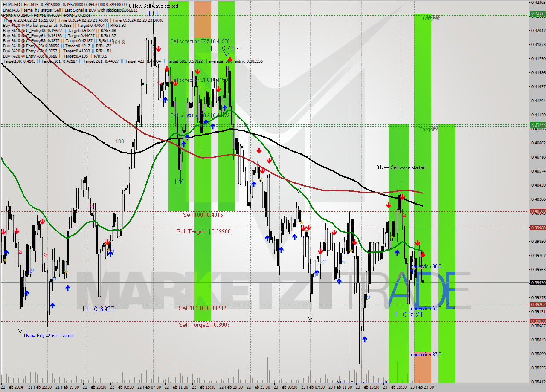Select red 0.39202 price axis tag

pos(537,304)
